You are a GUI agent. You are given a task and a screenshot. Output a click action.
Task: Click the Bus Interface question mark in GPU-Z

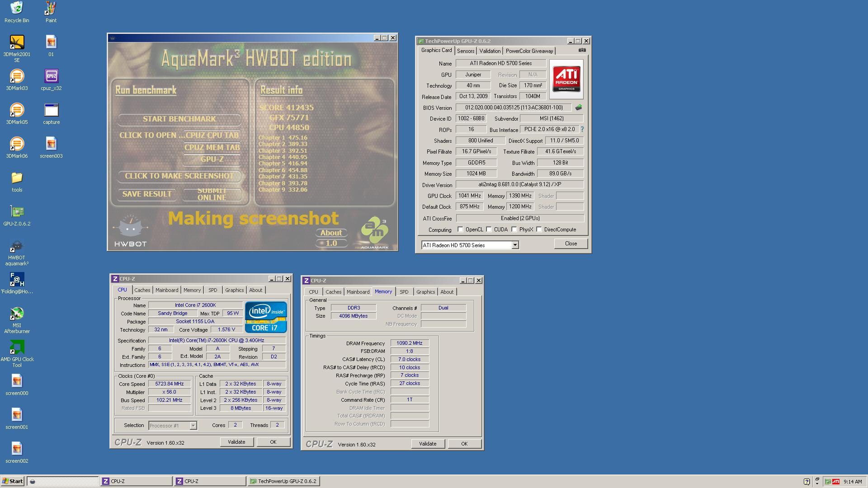(582, 129)
